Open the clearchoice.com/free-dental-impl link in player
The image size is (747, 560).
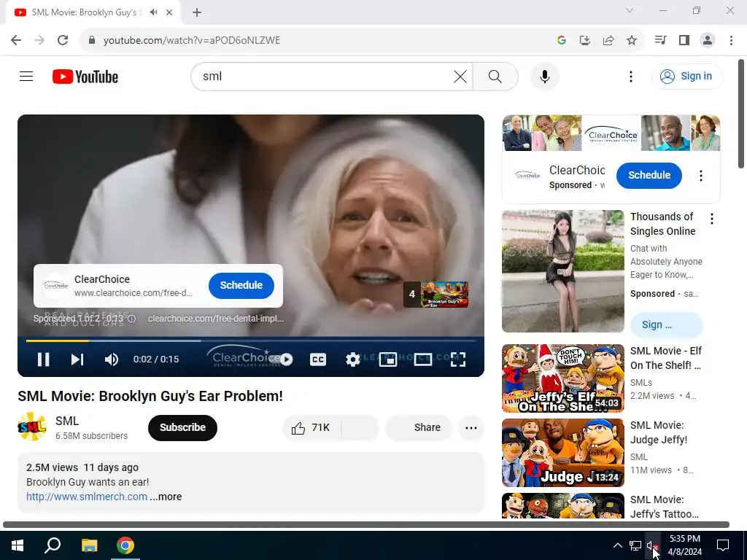click(x=216, y=319)
